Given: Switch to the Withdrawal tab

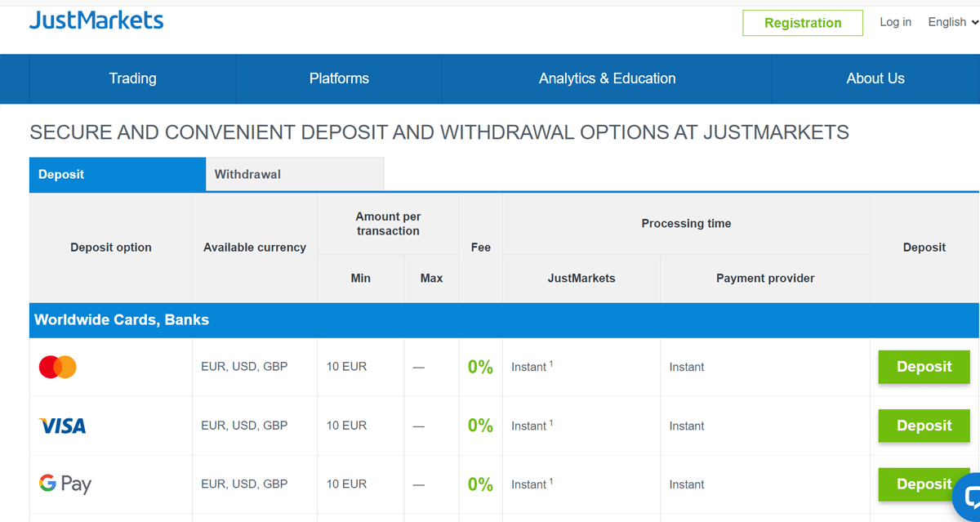Looking at the screenshot, I should (295, 175).
